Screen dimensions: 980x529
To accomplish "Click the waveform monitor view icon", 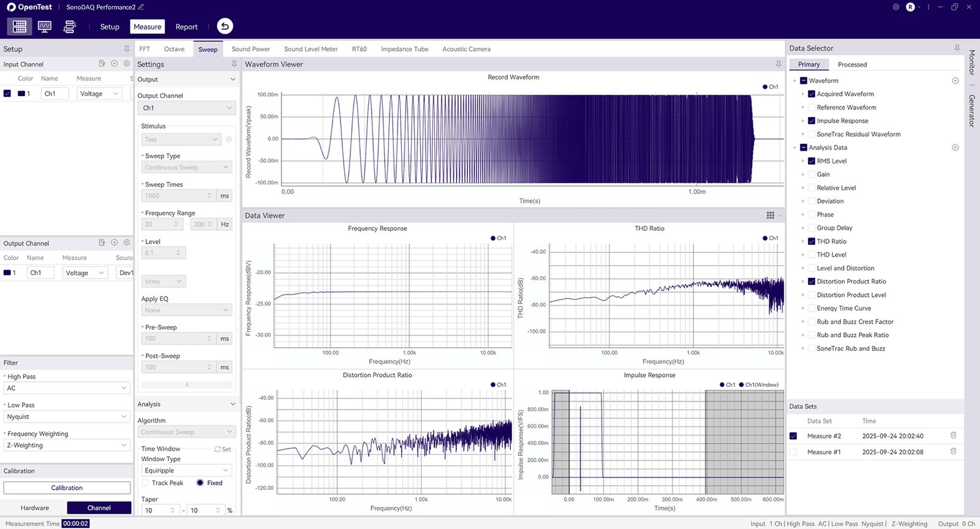I will (x=45, y=26).
